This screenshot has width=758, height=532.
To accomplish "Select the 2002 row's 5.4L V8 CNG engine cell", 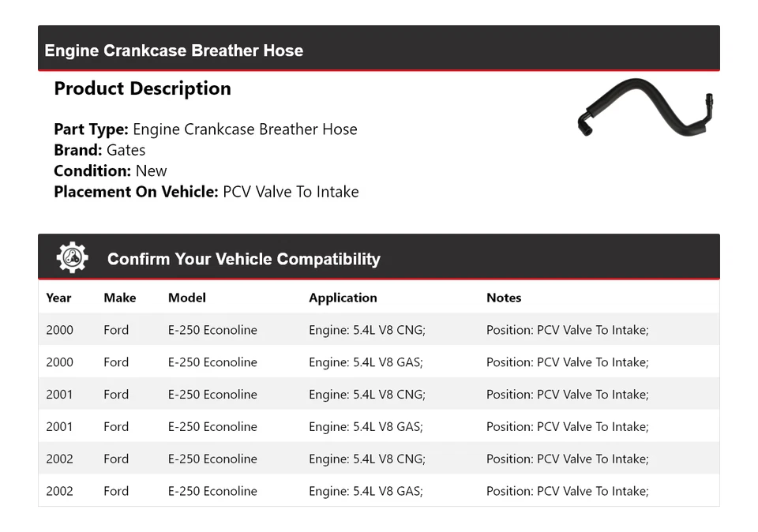I will [366, 459].
